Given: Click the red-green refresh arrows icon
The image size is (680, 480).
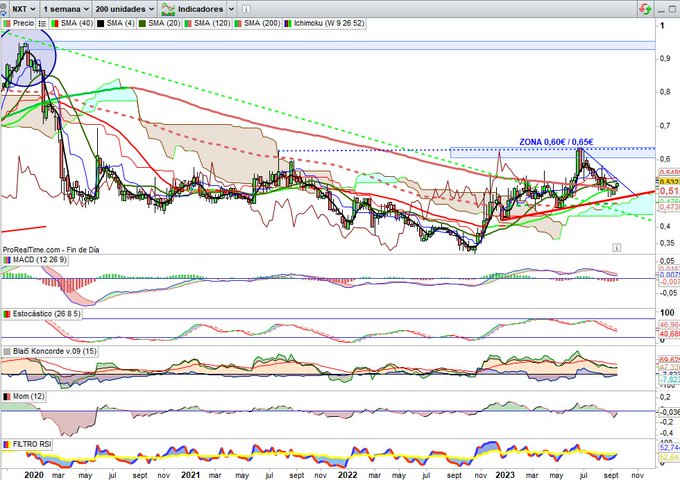Looking at the screenshot, I should (x=645, y=9).
